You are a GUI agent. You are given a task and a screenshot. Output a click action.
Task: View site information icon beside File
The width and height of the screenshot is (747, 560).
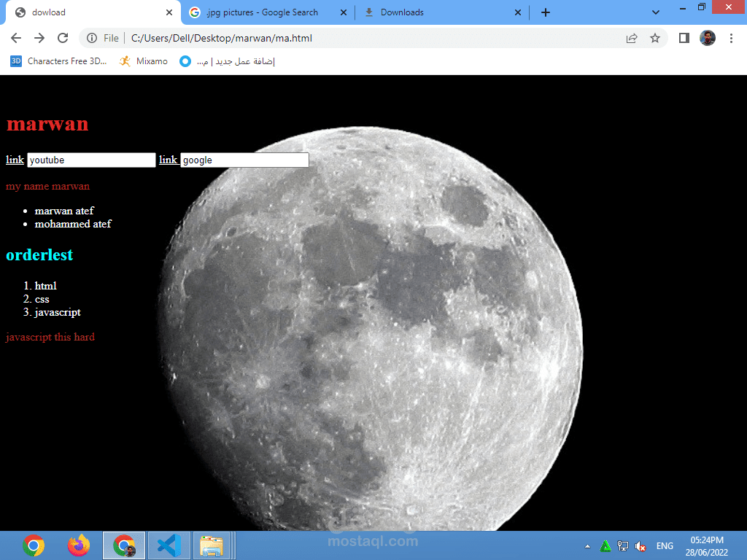[92, 38]
